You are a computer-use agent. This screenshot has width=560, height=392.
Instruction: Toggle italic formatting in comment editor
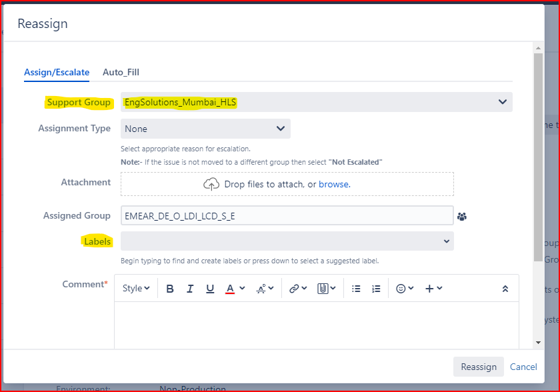coord(190,289)
